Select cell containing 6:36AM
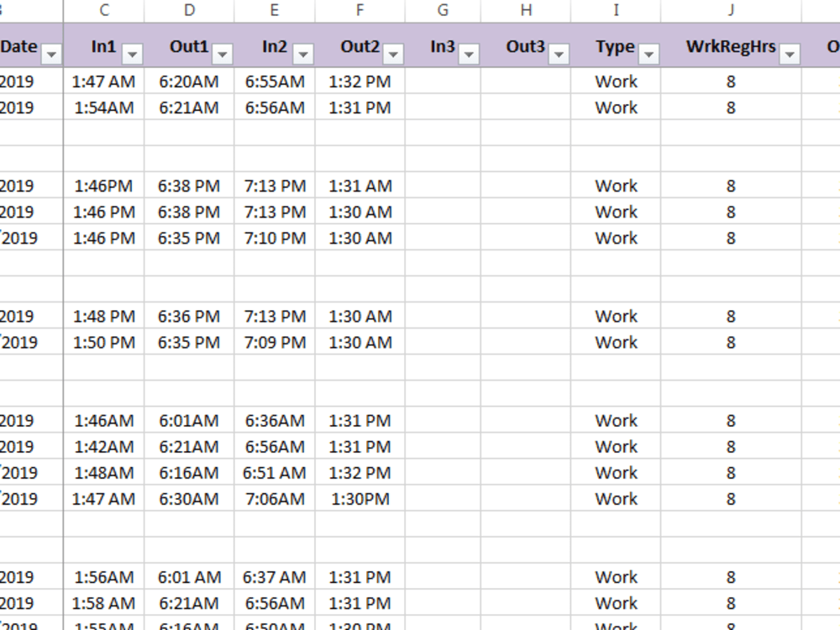The height and width of the screenshot is (630, 840). coord(275,421)
